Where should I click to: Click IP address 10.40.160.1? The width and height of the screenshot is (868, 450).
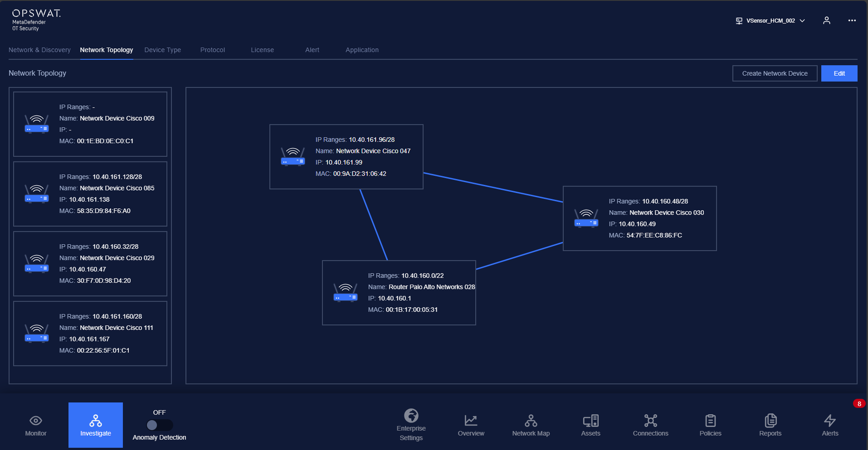coord(394,298)
